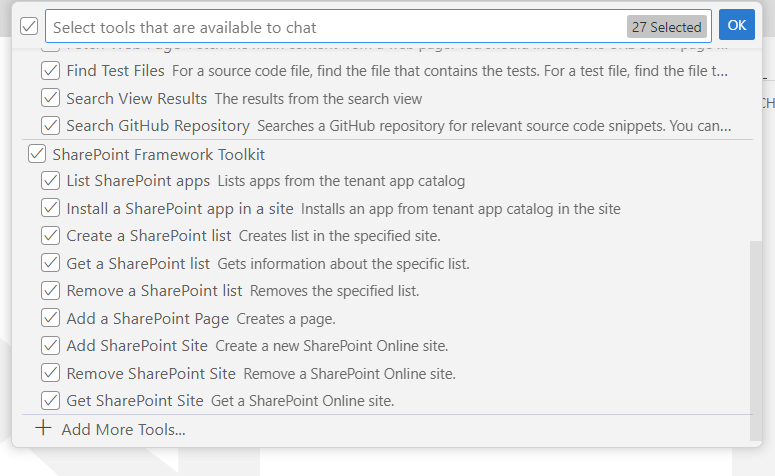Select 'Lists apps from the tenant app catalog' text

click(341, 181)
